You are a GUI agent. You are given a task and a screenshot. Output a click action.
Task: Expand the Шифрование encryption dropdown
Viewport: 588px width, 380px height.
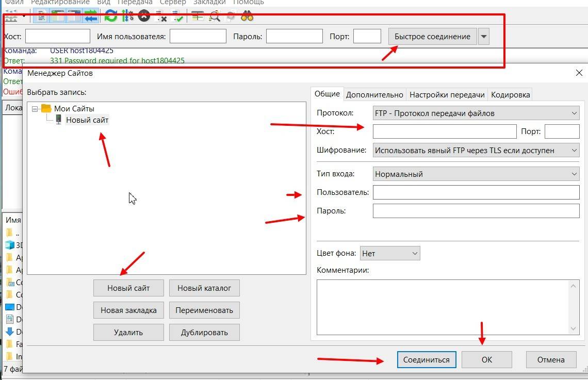click(476, 151)
